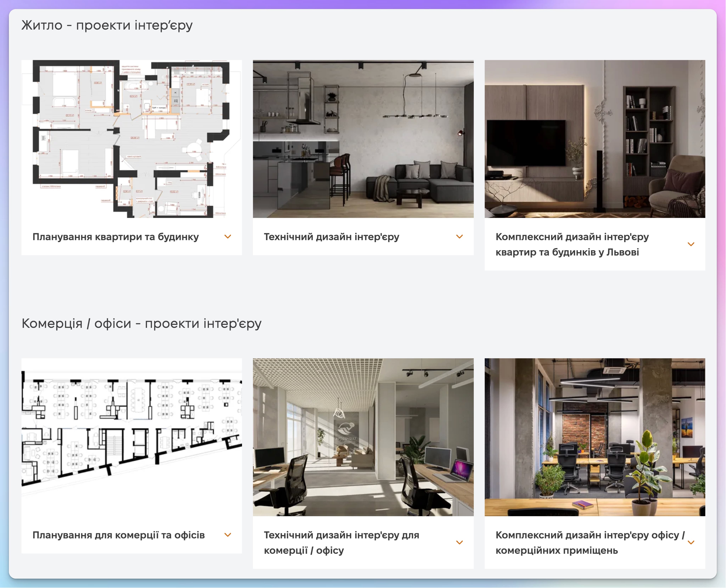Click 'Планування для комерції та офісів' title
This screenshot has height=588, width=726.
119,535
